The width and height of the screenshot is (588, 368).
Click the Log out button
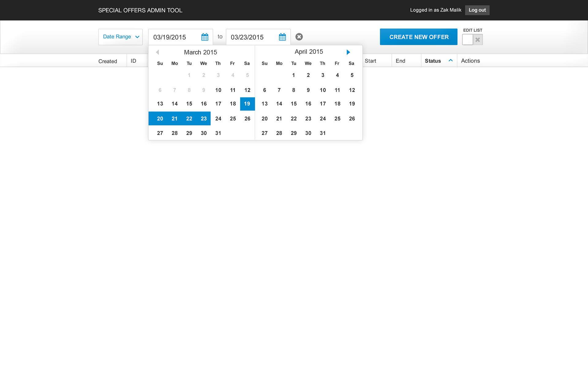(x=477, y=10)
